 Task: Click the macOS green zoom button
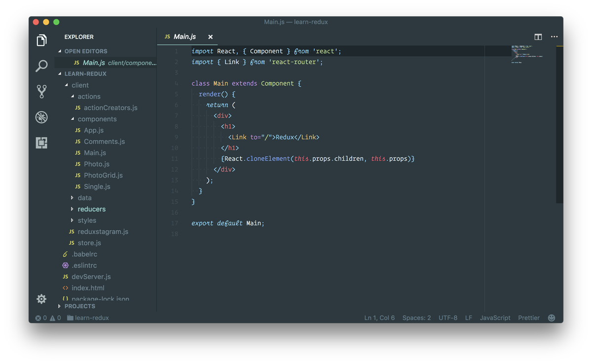56,22
